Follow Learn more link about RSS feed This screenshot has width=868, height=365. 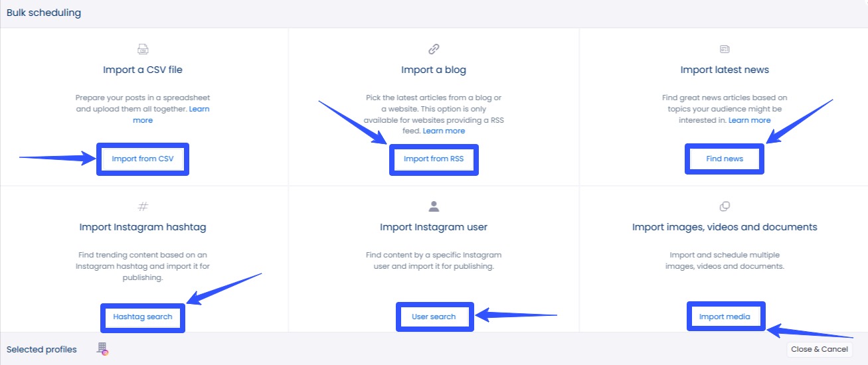444,131
